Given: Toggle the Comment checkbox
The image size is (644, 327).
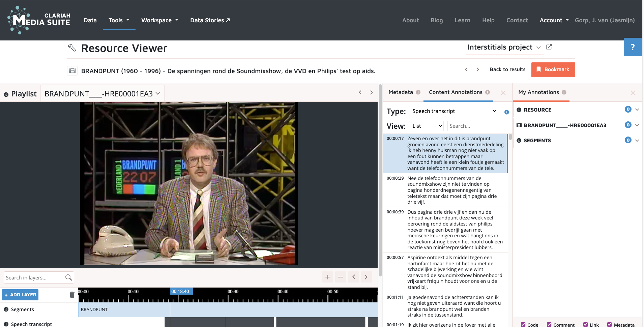Looking at the screenshot, I should pyautogui.click(x=549, y=324).
